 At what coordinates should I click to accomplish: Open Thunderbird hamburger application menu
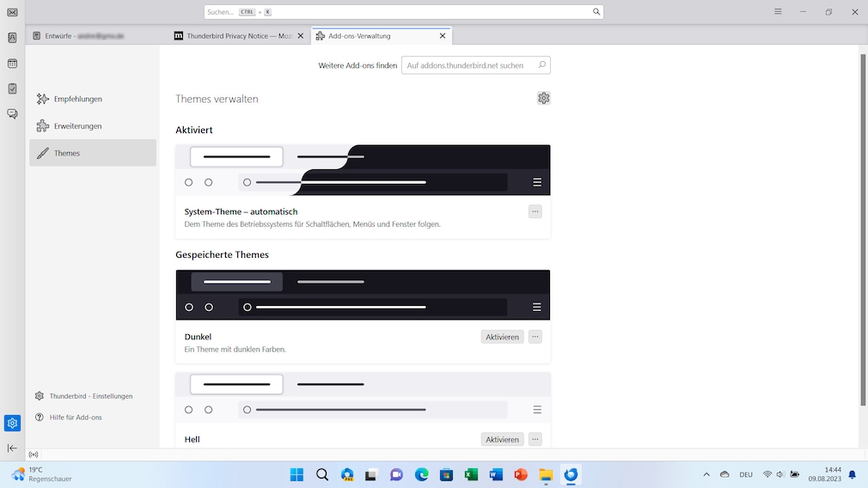778,12
